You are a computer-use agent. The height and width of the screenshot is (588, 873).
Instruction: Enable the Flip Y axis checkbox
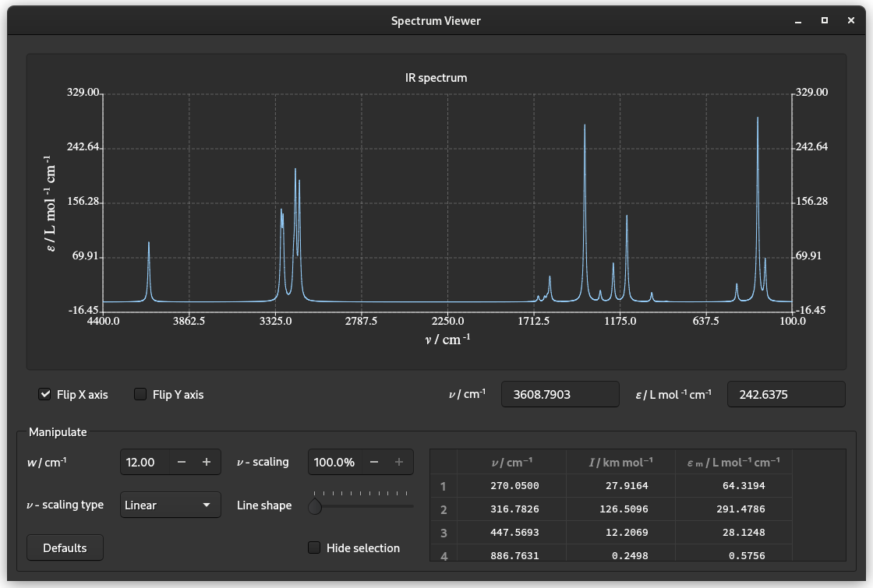(140, 394)
